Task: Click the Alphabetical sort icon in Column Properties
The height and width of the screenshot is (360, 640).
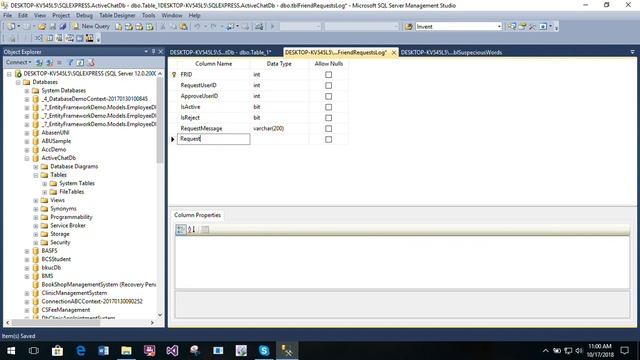Action: [191, 229]
